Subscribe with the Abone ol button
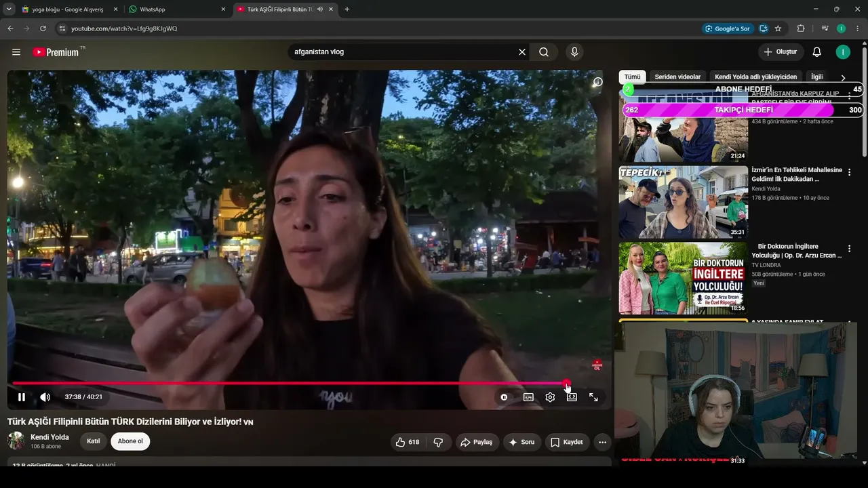 [x=130, y=442]
